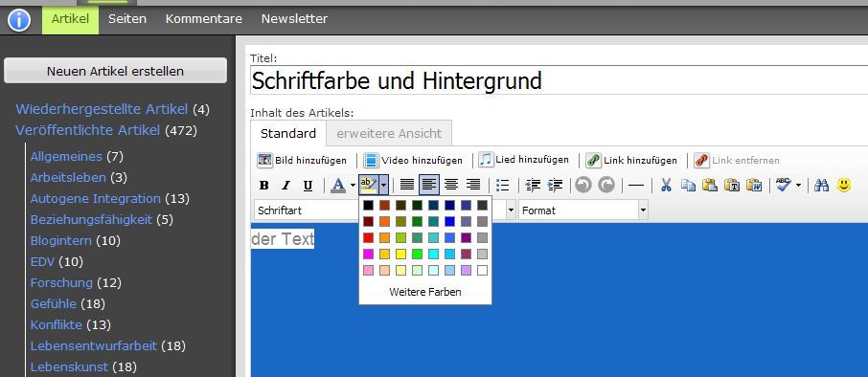This screenshot has width=868, height=377.
Task: Click the undo arrow icon
Action: coord(583,185)
